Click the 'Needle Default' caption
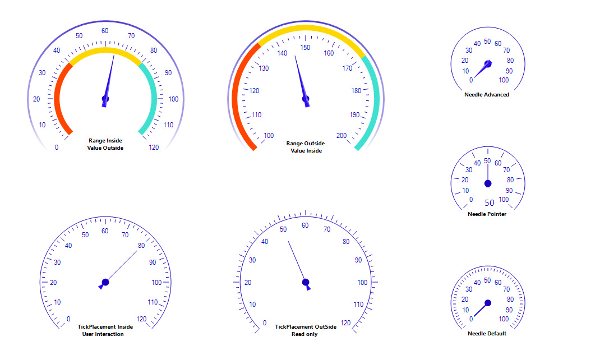The height and width of the screenshot is (364, 609). [487, 333]
